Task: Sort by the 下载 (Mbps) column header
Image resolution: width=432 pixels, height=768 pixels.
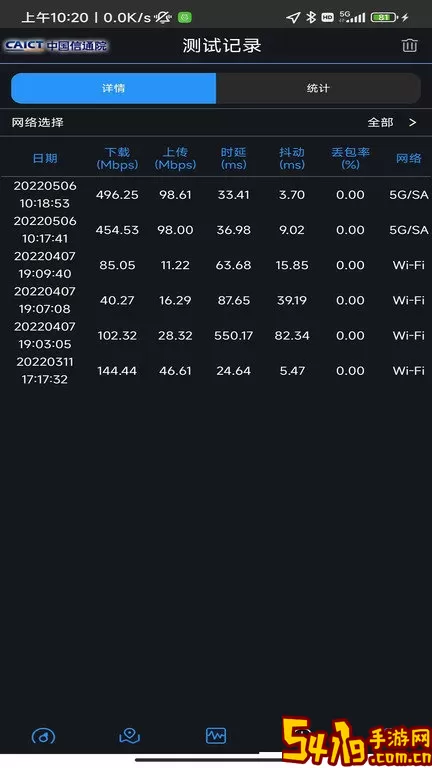Action: (118, 158)
